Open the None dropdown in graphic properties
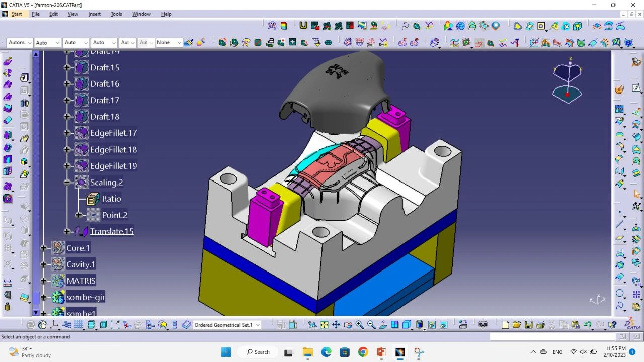644x362 pixels. [179, 43]
